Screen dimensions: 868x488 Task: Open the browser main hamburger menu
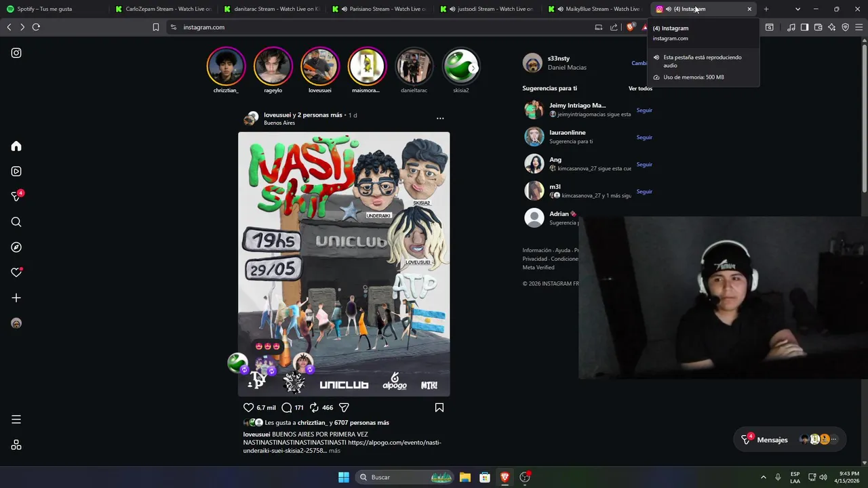click(x=859, y=27)
